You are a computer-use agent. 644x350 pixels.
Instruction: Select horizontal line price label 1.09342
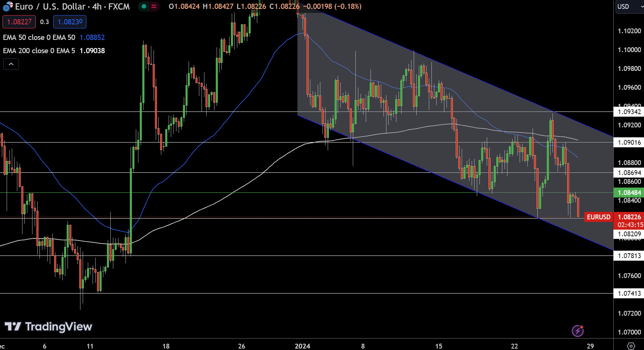(629, 111)
